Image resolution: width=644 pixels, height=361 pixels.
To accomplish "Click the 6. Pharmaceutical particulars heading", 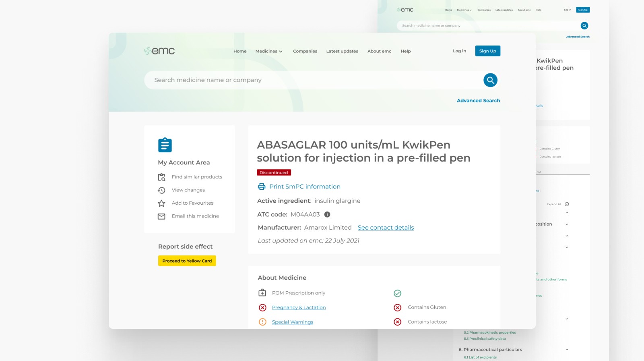I will pos(490,350).
